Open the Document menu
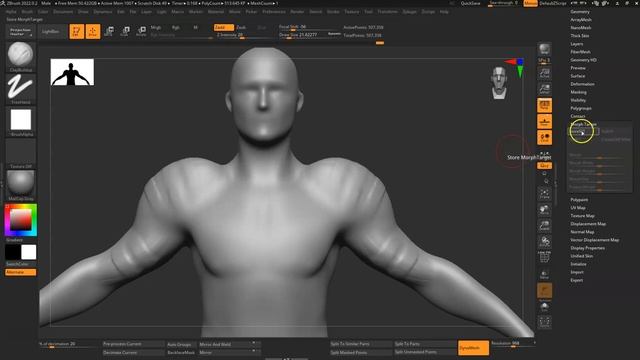 (x=63, y=12)
